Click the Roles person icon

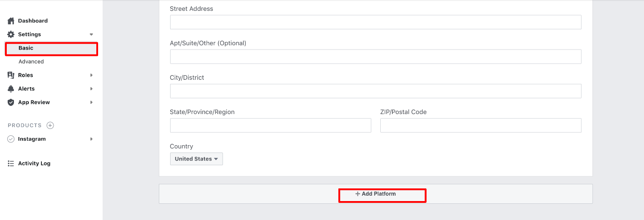[x=11, y=75]
